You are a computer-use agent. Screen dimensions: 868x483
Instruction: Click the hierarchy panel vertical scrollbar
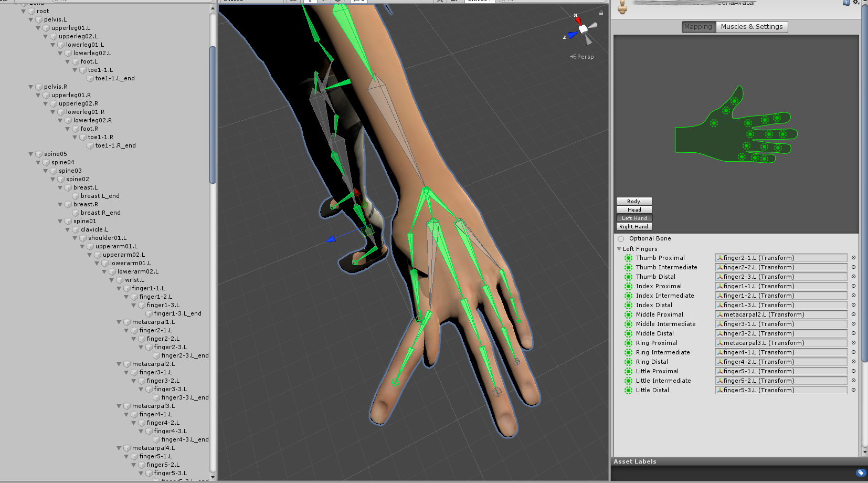213,114
